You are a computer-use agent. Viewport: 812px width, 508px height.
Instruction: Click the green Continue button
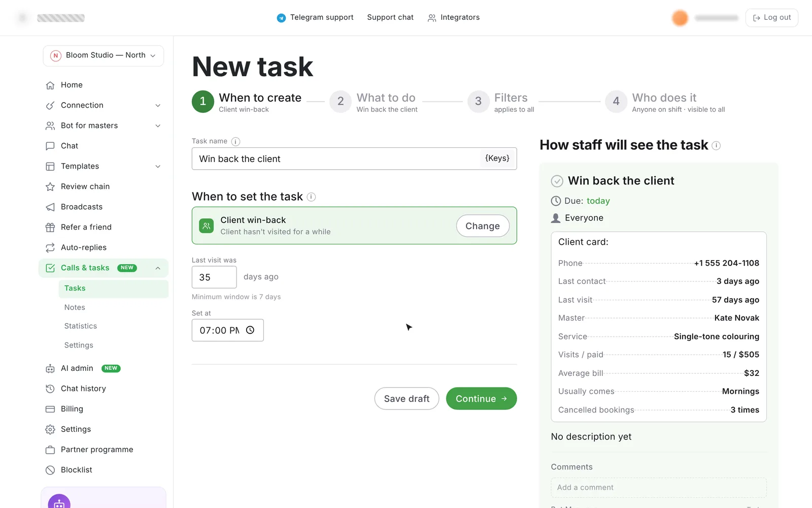point(481,399)
